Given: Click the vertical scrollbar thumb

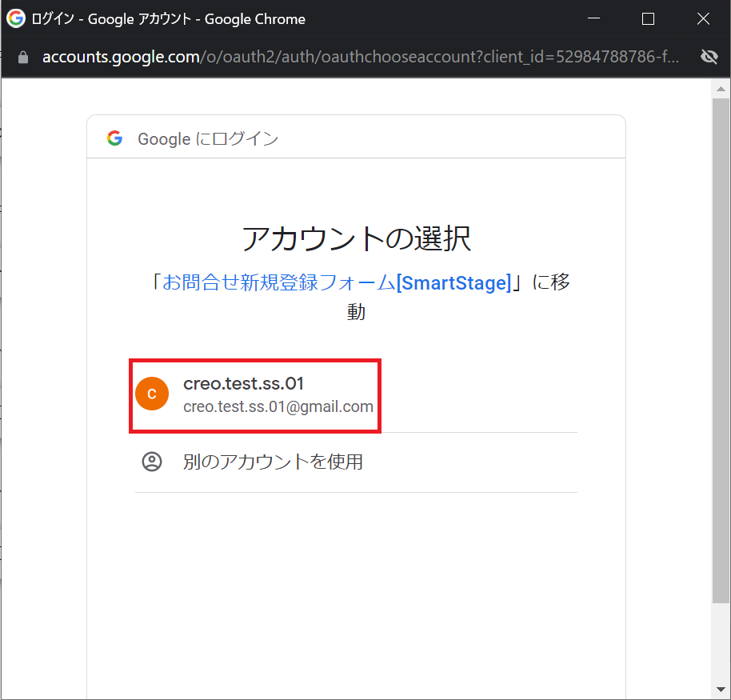Looking at the screenshot, I should (x=721, y=350).
